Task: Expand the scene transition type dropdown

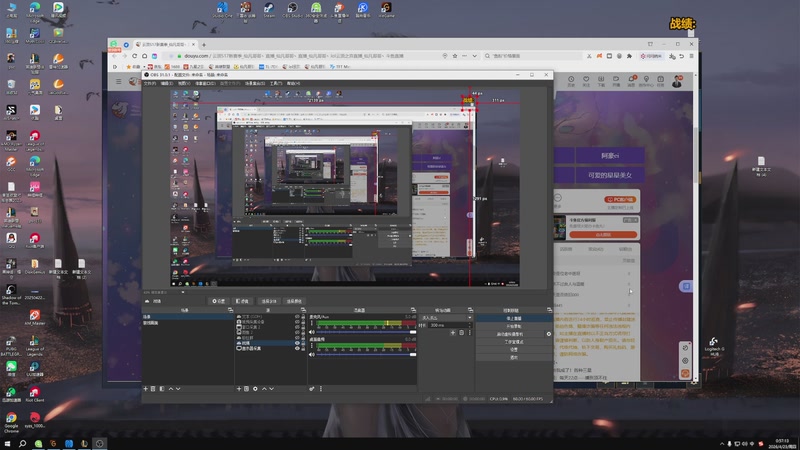Action: click(446, 318)
